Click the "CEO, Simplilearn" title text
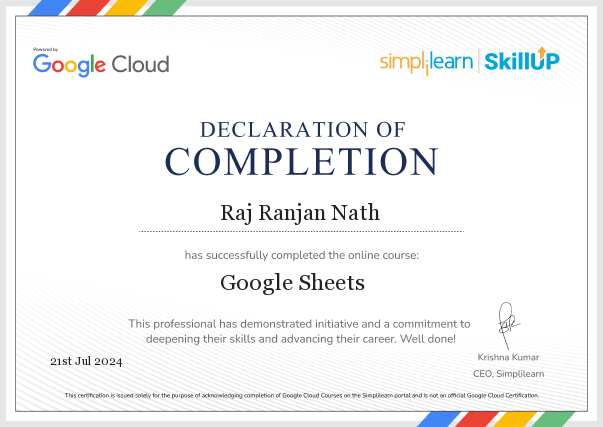603x427 pixels. tap(507, 373)
